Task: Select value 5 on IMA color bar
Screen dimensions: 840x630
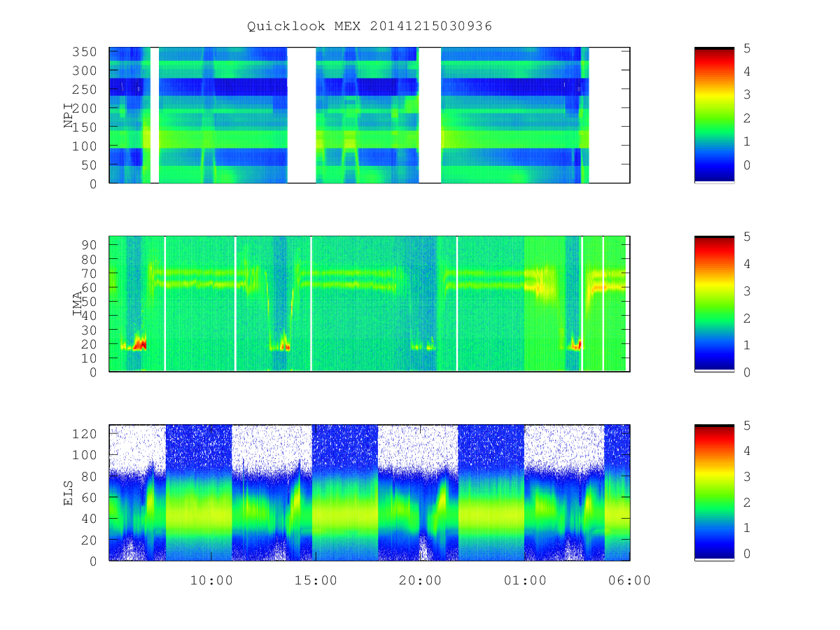Action: click(x=747, y=237)
